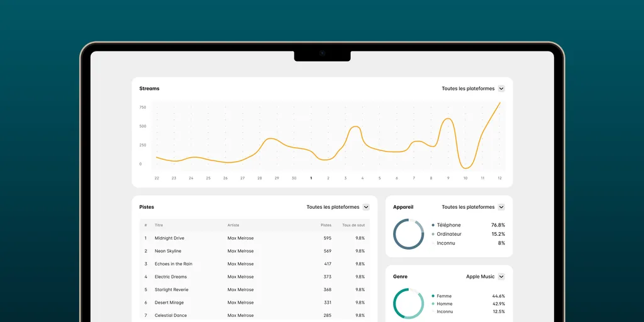
Task: Click the Ordinateur legend color dot
Action: [x=433, y=234]
